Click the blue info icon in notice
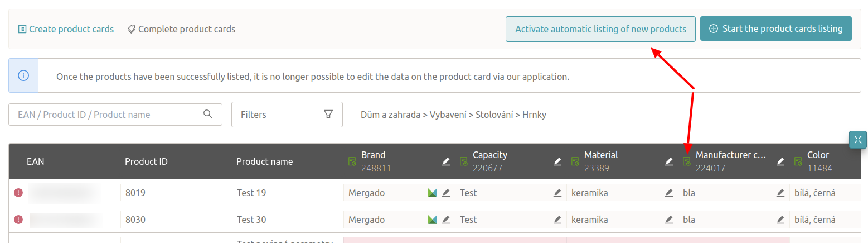This screenshot has height=243, width=868. pyautogui.click(x=23, y=75)
